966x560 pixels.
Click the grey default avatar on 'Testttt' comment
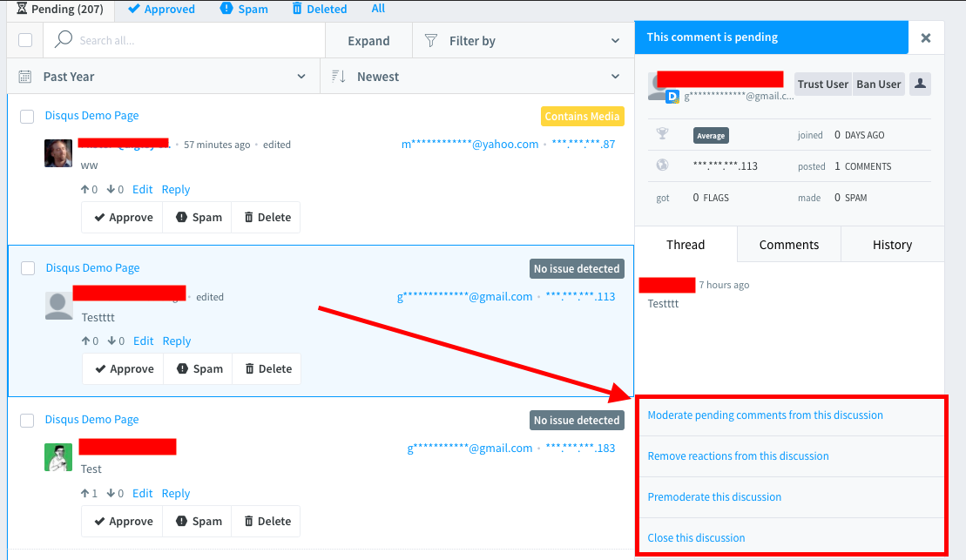[x=58, y=306]
